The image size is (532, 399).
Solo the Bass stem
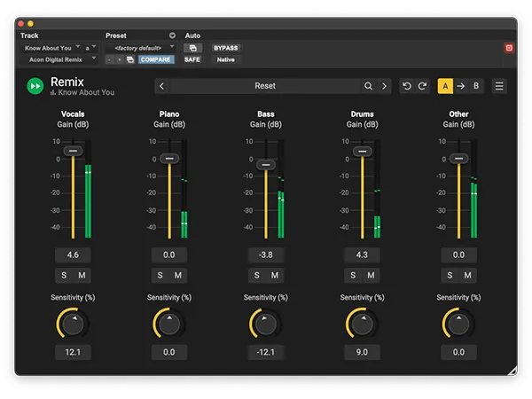(257, 275)
